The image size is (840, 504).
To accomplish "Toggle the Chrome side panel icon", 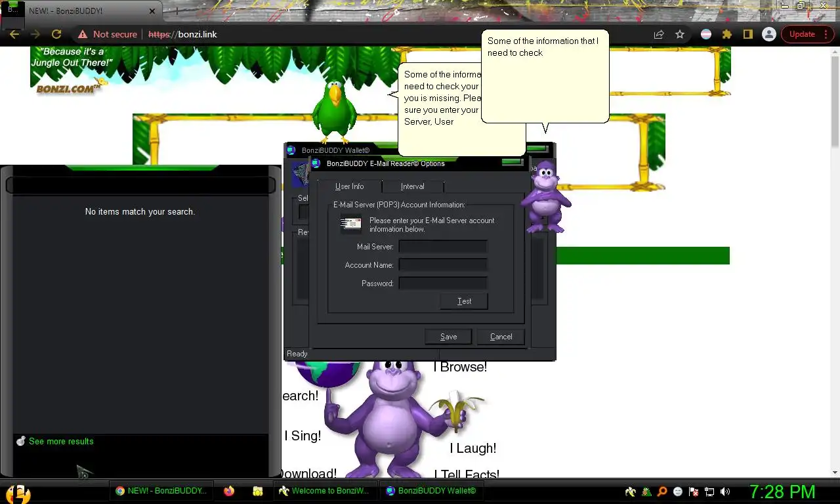I will 747,34.
